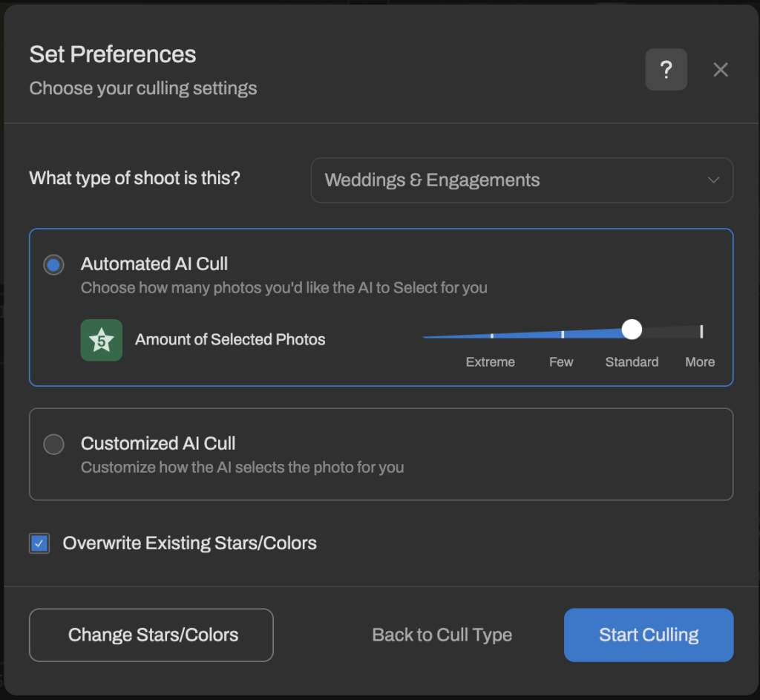Choose More selected photos
The image size is (760, 700).
point(698,362)
